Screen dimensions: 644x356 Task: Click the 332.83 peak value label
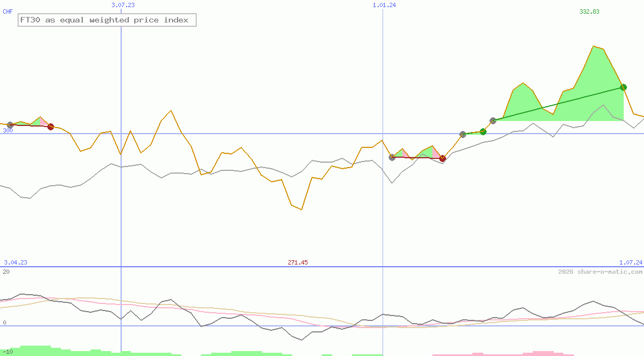coord(589,11)
